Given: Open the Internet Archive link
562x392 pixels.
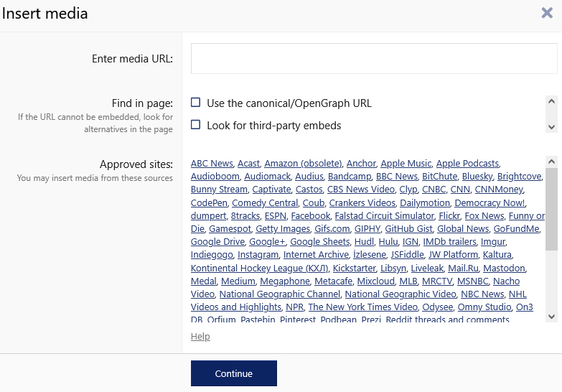Looking at the screenshot, I should [x=316, y=255].
